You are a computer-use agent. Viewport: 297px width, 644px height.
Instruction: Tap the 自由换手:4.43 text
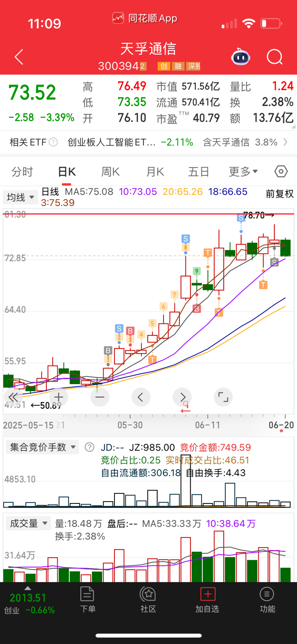pos(216,473)
